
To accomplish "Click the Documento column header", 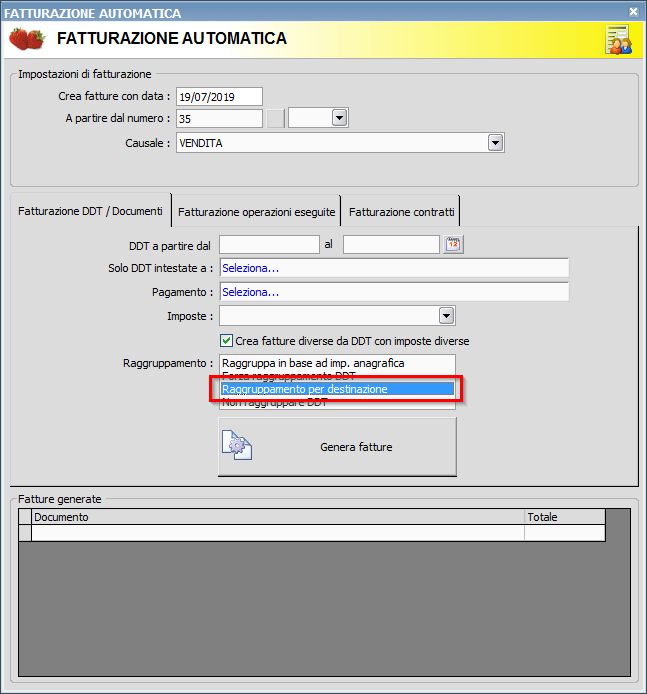I will 278,517.
